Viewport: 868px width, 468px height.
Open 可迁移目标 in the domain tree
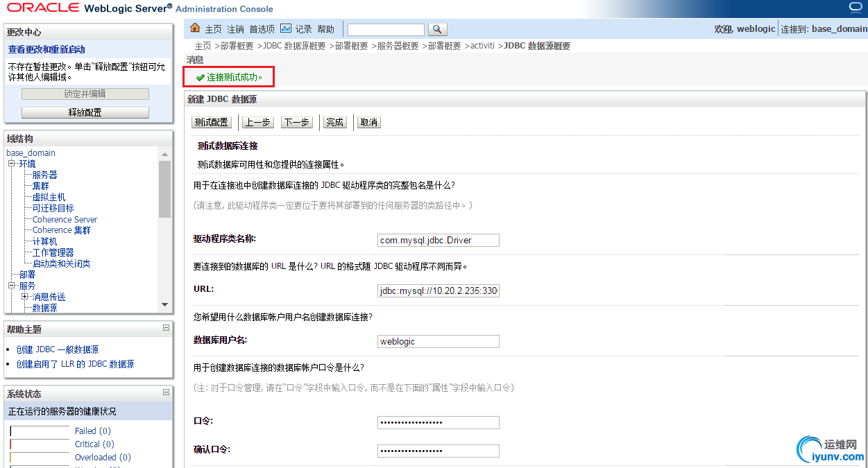[53, 208]
